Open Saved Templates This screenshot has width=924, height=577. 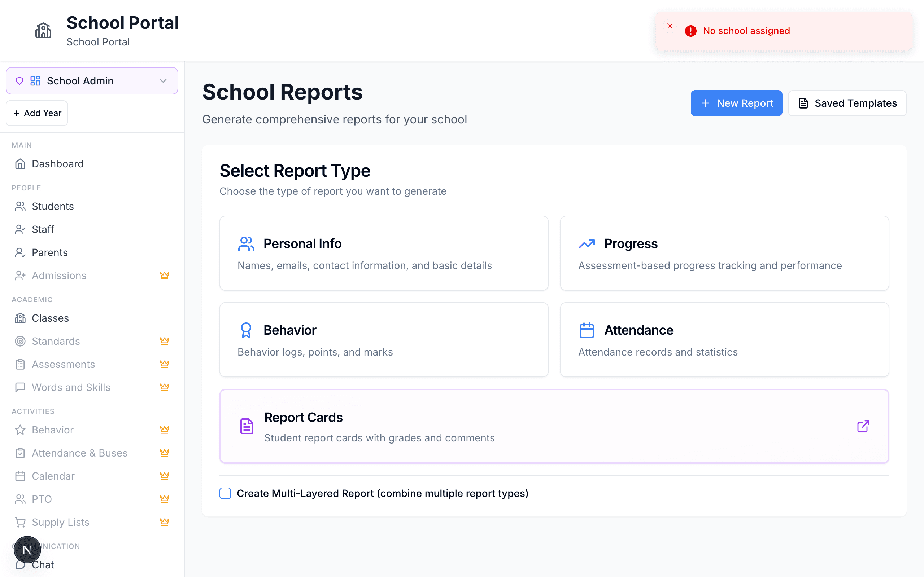click(847, 103)
